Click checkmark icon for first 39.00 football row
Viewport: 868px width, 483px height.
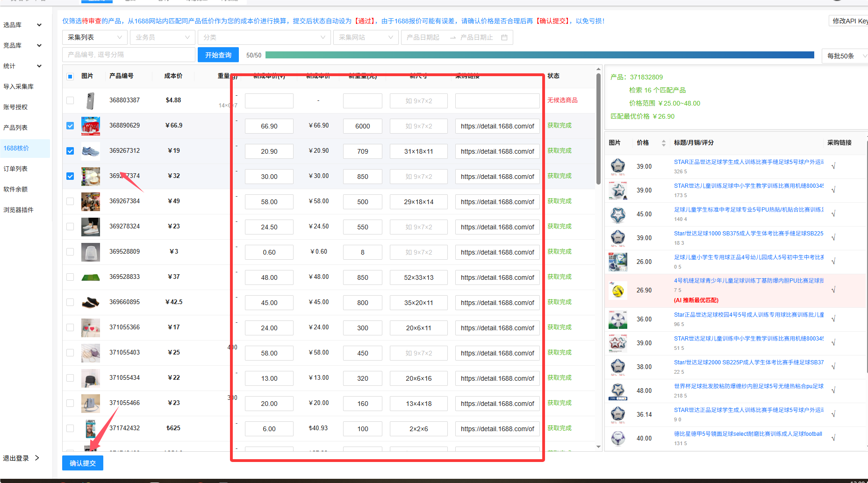point(833,166)
